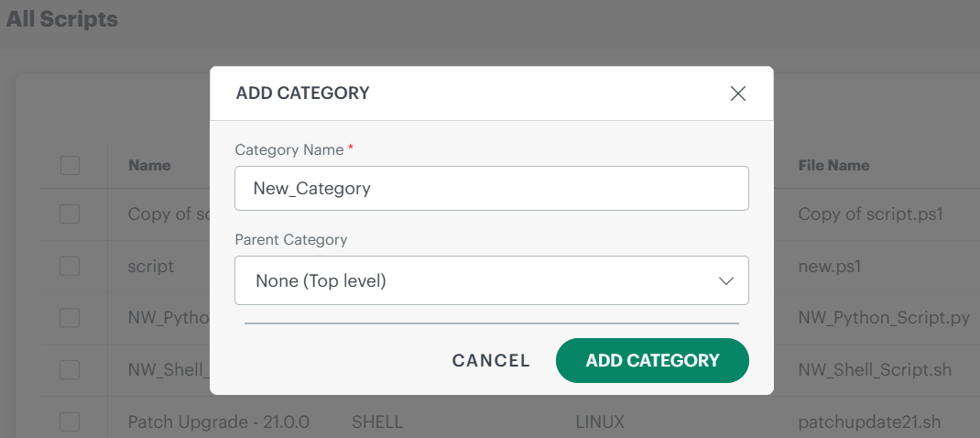Click the NW_Shell_Script.sh file name
The width and height of the screenshot is (980, 438).
pos(875,370)
